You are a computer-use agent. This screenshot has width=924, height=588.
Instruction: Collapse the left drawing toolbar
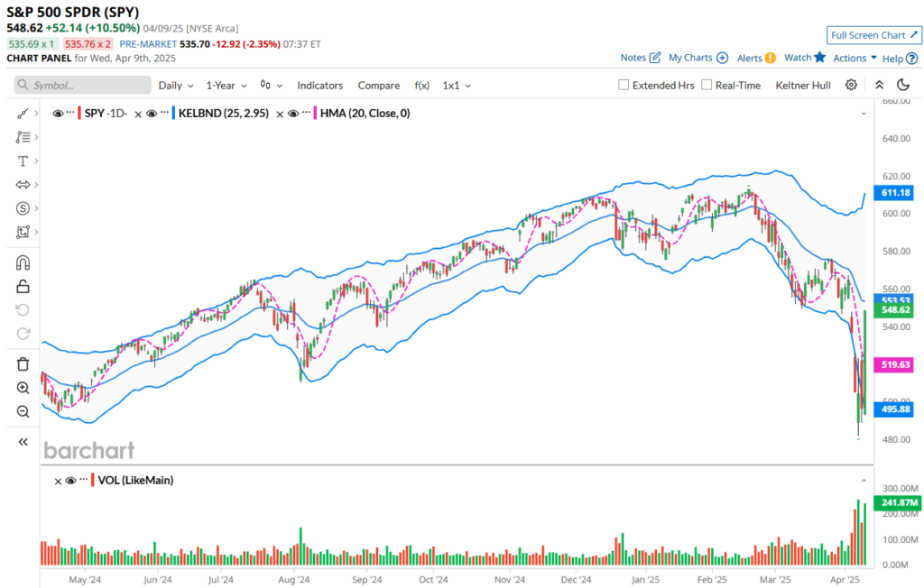click(23, 442)
